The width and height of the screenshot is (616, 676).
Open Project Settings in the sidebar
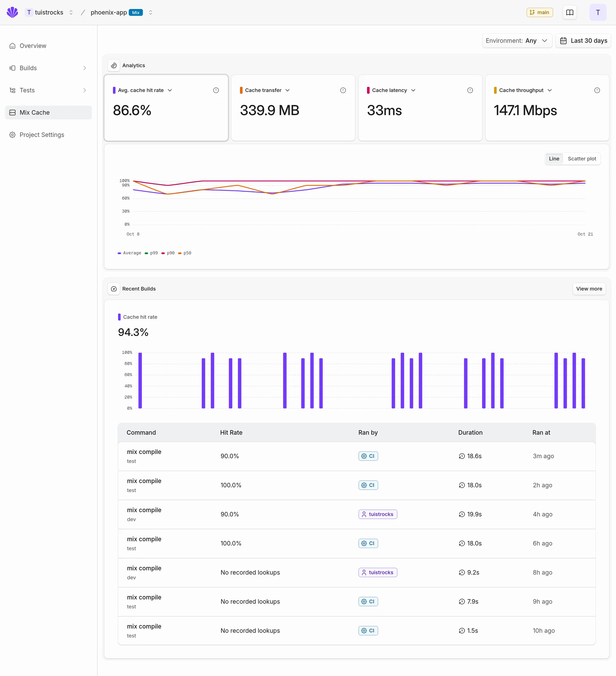(48, 135)
